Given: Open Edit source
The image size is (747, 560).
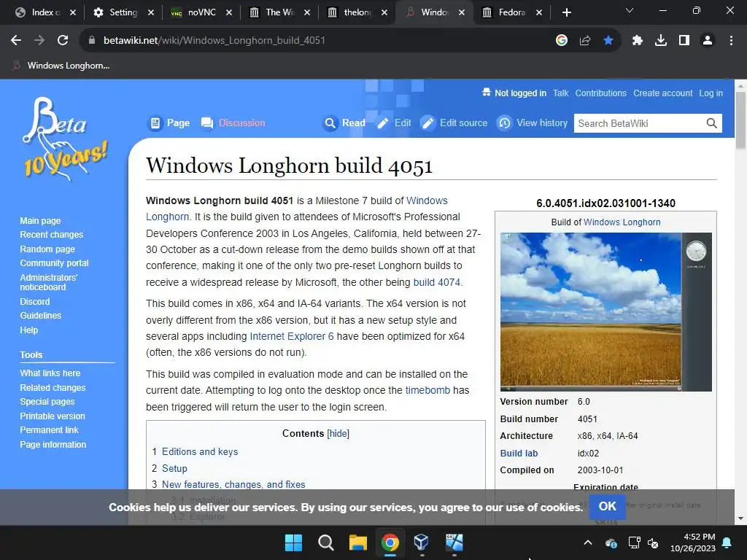Looking at the screenshot, I should 454,122.
